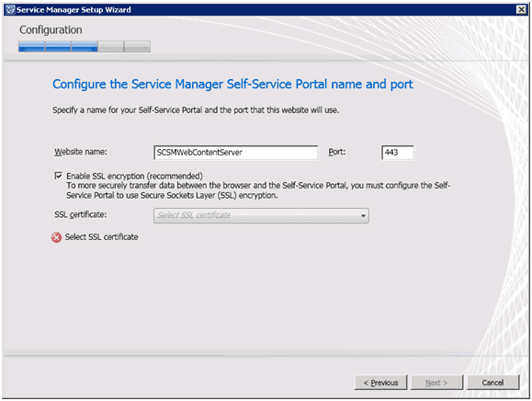Click the fifth progress step segment
532x401 pixels.
coord(138,47)
